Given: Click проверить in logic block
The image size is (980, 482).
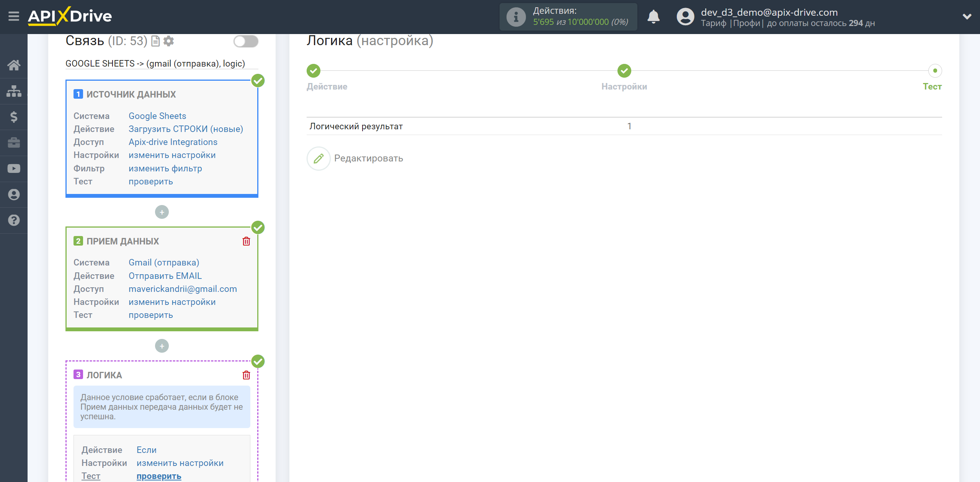Looking at the screenshot, I should pos(159,476).
